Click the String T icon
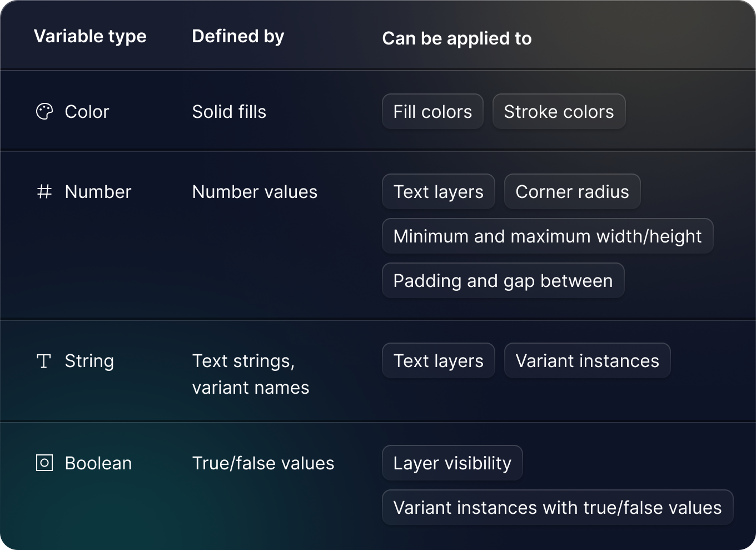 pos(44,361)
